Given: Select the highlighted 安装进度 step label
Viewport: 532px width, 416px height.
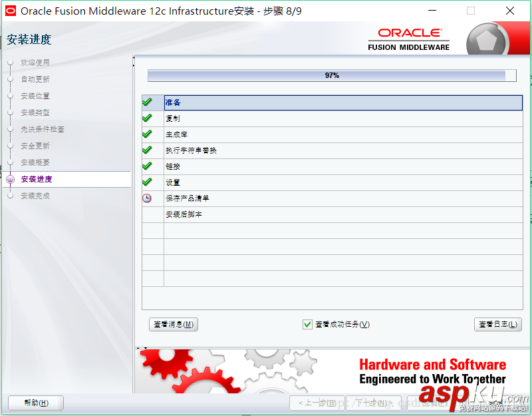Looking at the screenshot, I should click(37, 179).
